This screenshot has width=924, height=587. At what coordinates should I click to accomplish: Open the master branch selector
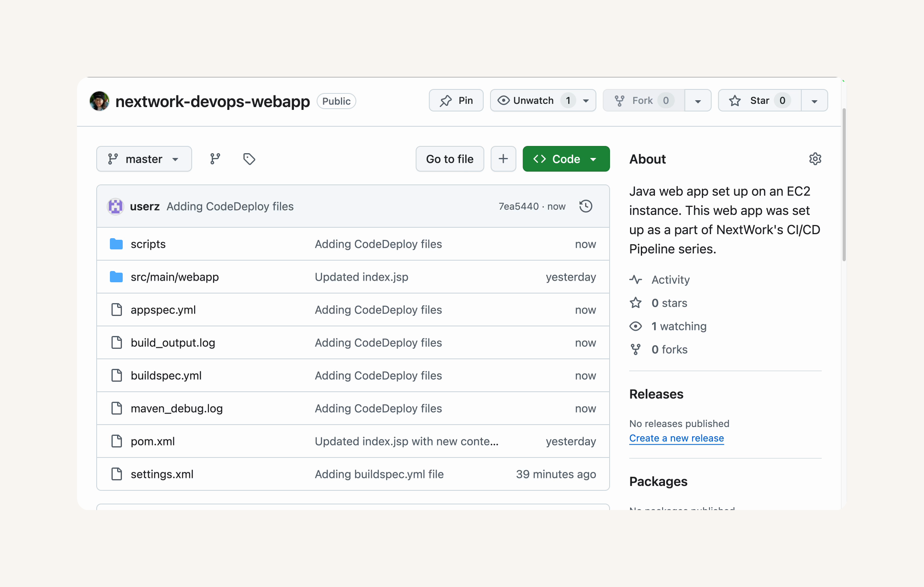[144, 159]
